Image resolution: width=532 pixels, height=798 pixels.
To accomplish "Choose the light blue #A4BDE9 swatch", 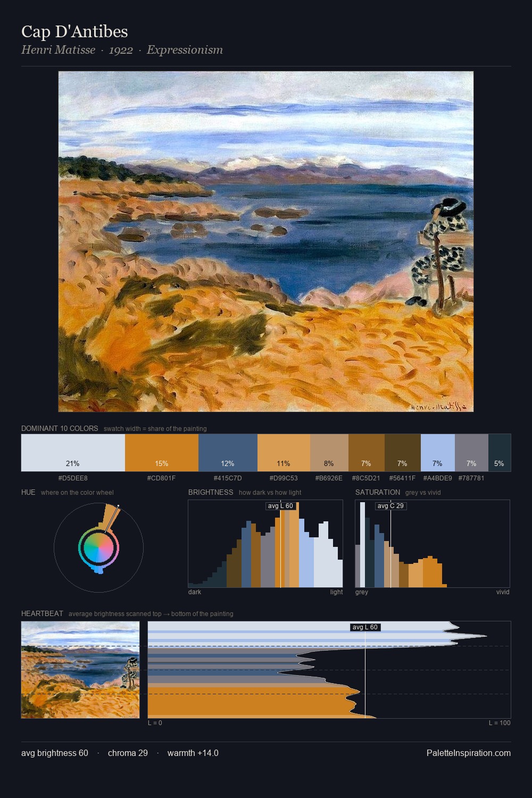I will pyautogui.click(x=438, y=453).
